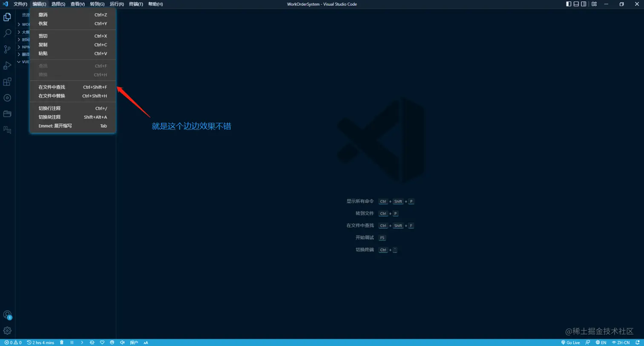Expand the 翻译 section chevron
644x346 pixels.
click(19, 55)
